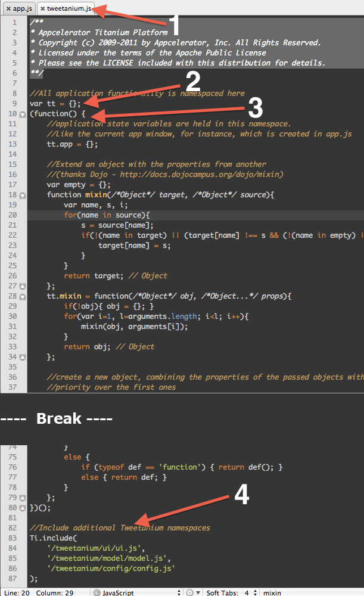Image resolution: width=364 pixels, height=596 pixels.
Task: Collapse the mixin function fold at line 18
Action: pos(23,195)
